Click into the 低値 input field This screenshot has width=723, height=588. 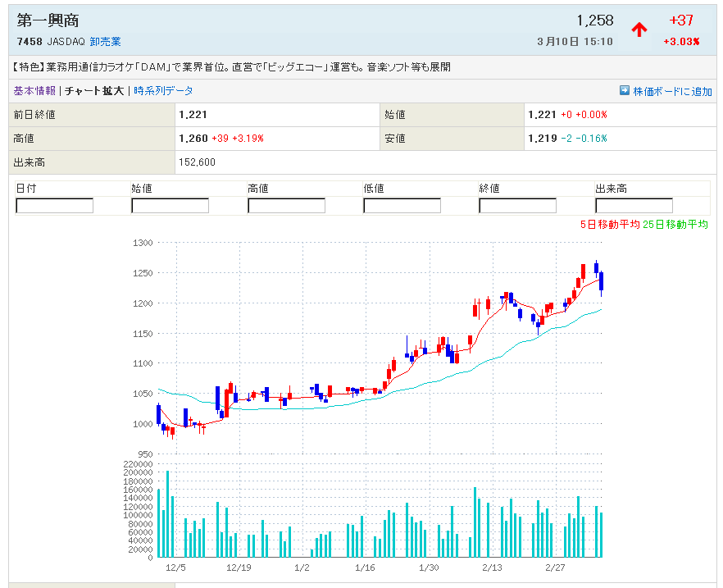coord(402,206)
